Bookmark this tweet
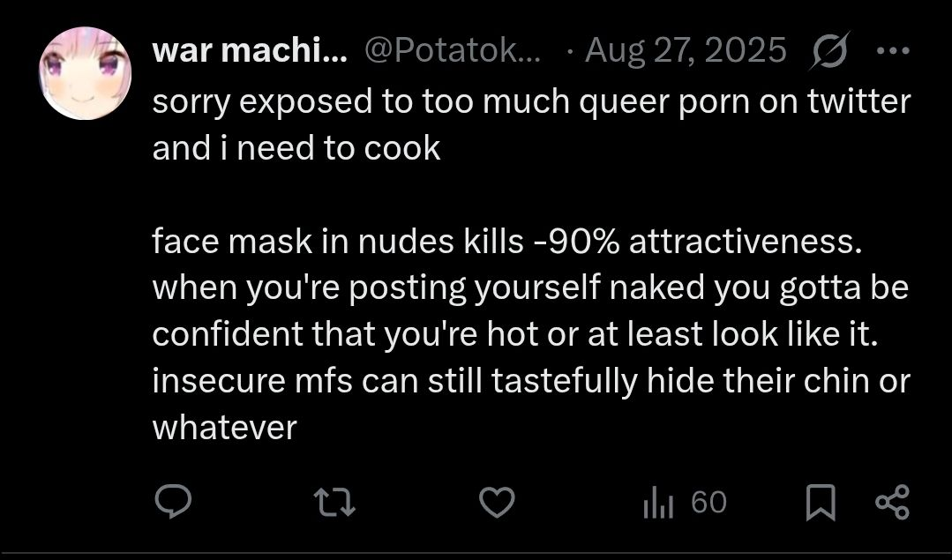The height and width of the screenshot is (560, 952). click(821, 503)
